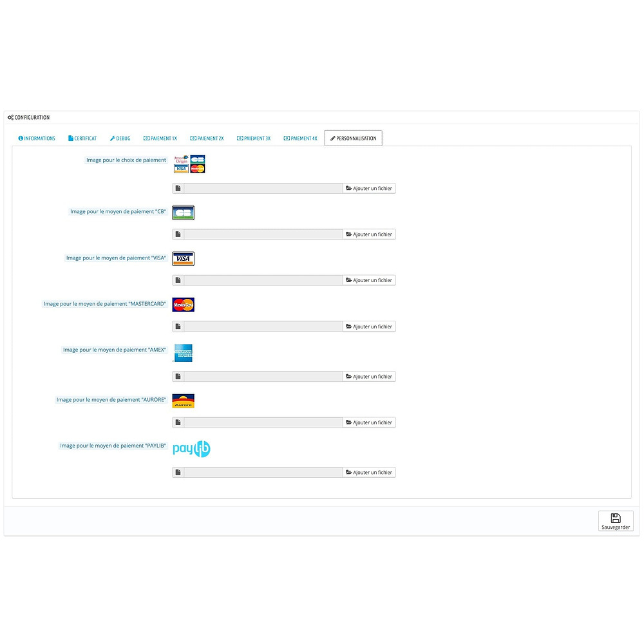Click Ajouter un fichier for VISA image
The image size is (644, 644).
point(369,281)
